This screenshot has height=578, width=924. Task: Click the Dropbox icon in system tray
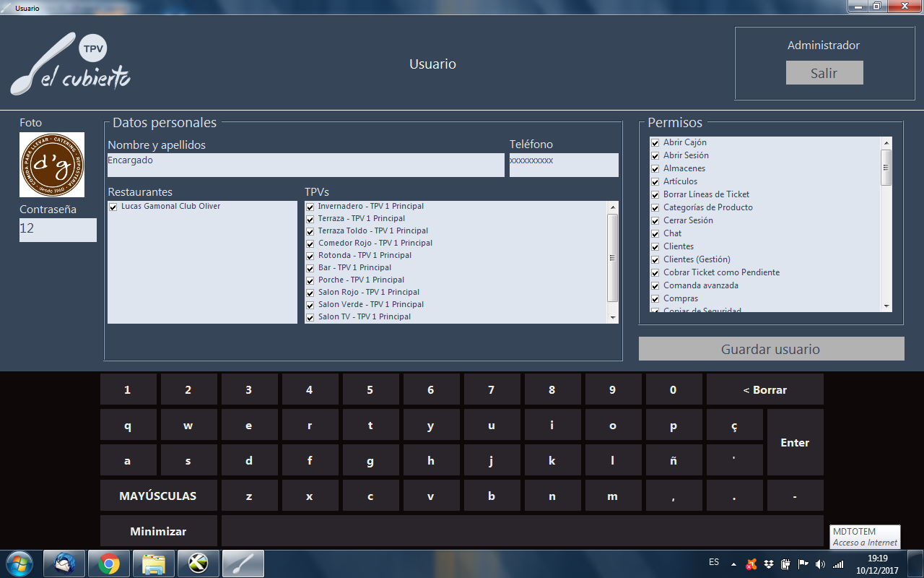tap(770, 564)
